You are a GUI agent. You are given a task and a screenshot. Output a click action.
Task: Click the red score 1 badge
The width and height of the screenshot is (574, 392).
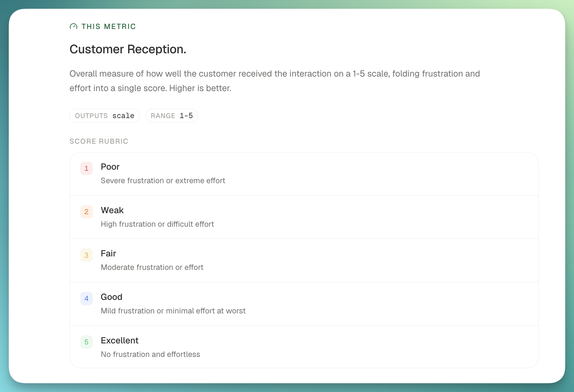(86, 168)
